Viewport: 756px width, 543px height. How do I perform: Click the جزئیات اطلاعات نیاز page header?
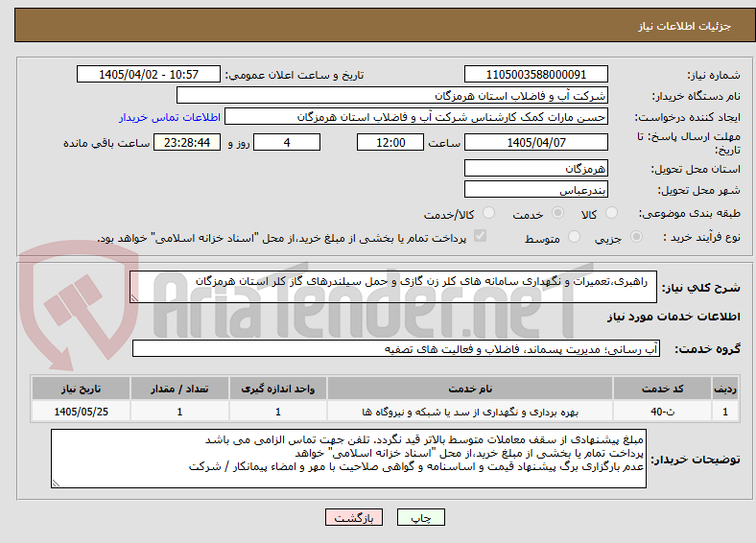tap(685, 26)
